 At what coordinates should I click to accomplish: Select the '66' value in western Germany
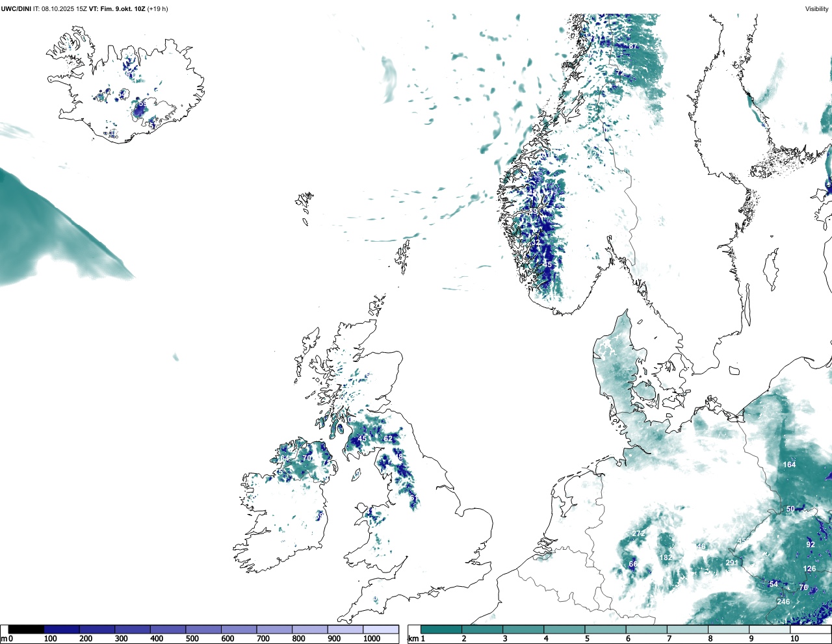(x=633, y=564)
